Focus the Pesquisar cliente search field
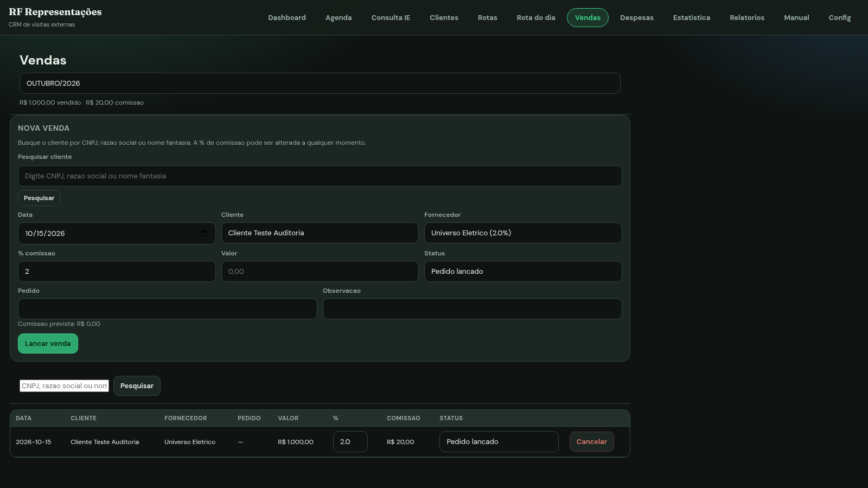The width and height of the screenshot is (868, 488). click(x=320, y=176)
